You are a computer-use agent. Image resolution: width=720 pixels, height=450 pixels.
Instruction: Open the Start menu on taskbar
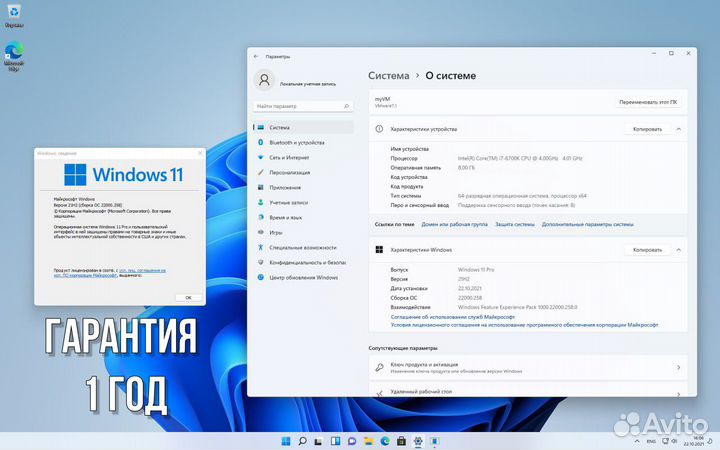coord(286,441)
